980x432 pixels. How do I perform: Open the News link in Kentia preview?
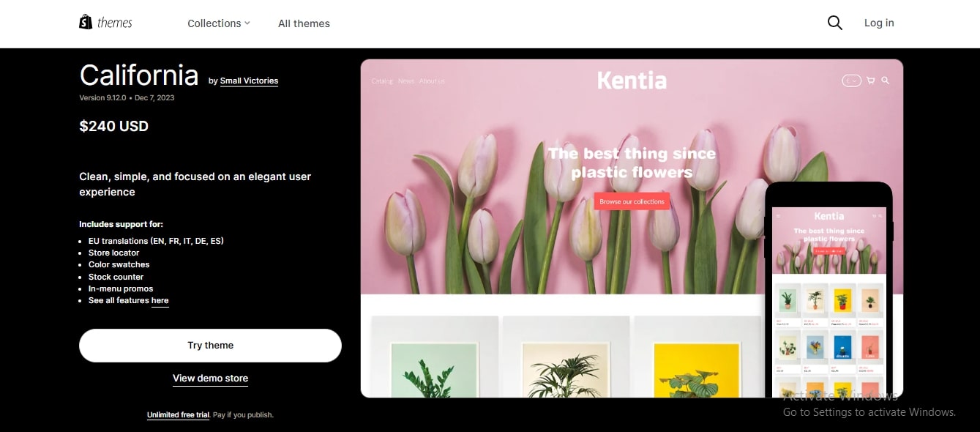pyautogui.click(x=406, y=81)
